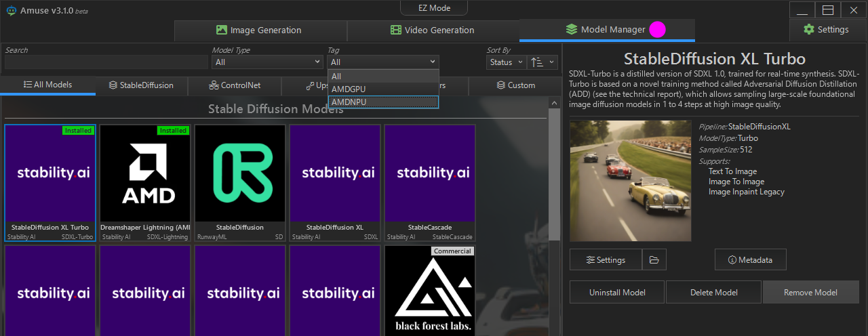Toggle EZ Mode at the top

[434, 8]
